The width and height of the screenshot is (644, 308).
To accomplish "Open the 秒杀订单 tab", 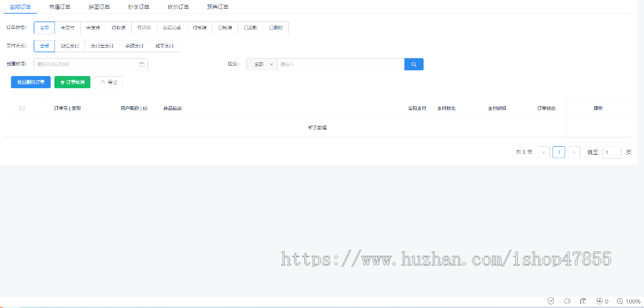I will coord(139,7).
